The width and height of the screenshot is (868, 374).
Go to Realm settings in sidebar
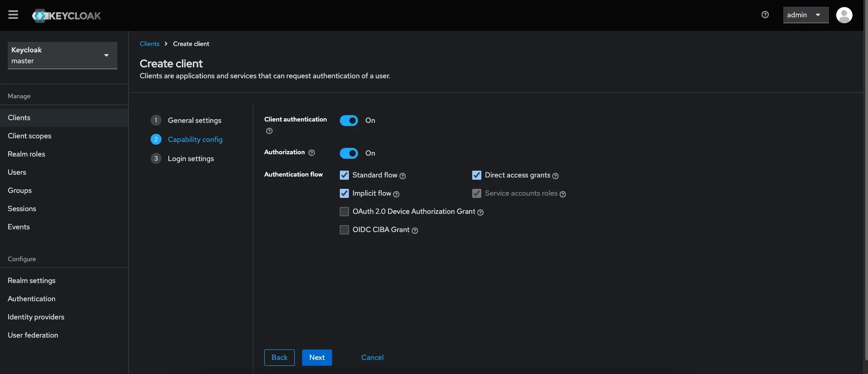coord(31,281)
